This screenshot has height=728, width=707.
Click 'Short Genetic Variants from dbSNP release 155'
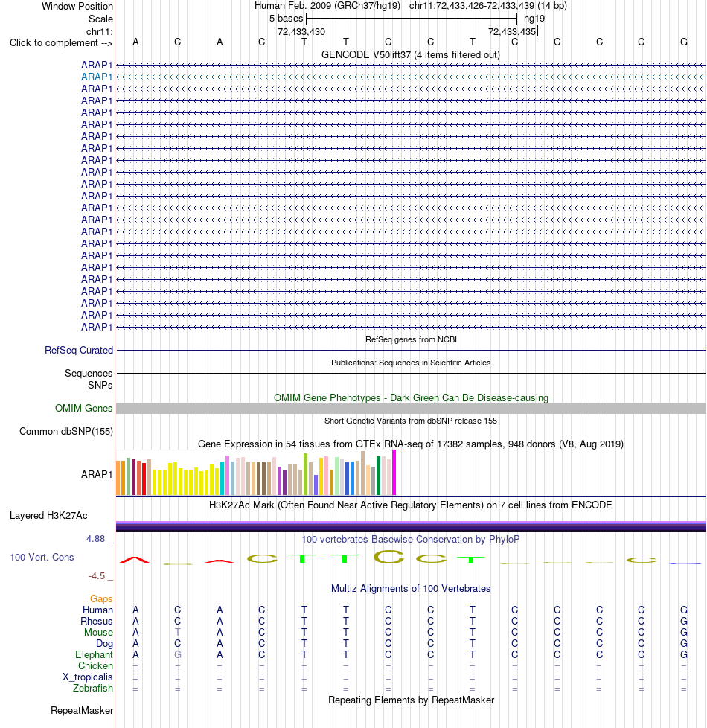[411, 421]
